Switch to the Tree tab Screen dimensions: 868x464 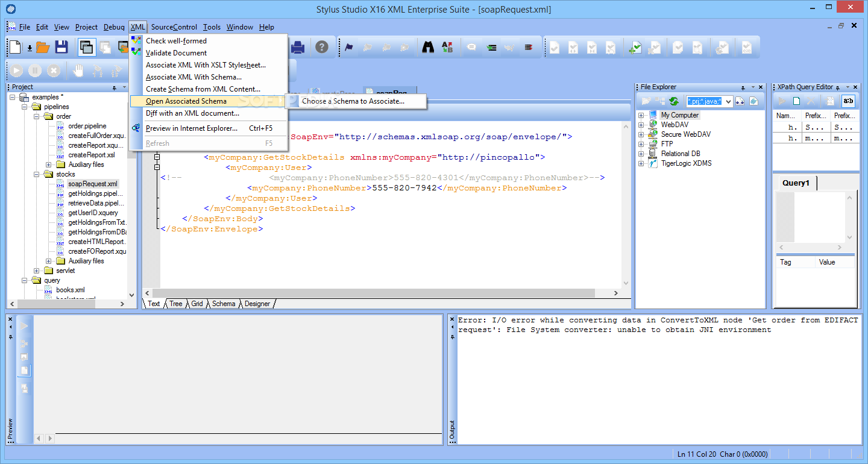coord(175,304)
